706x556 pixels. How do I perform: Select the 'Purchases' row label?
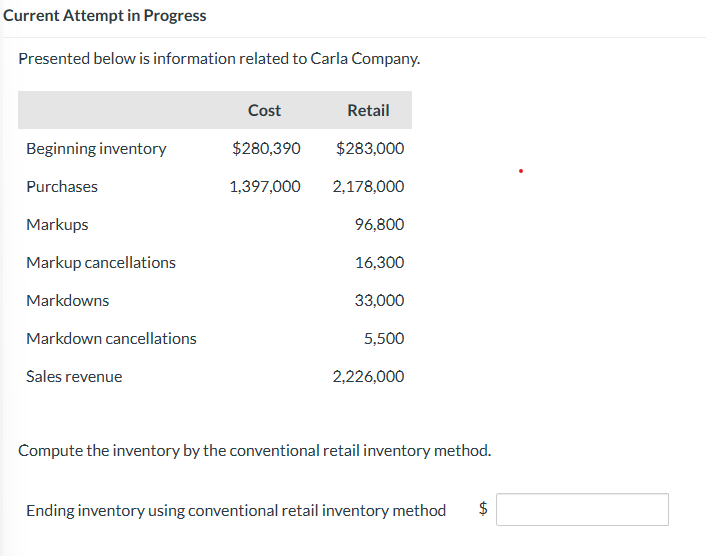[x=62, y=186]
